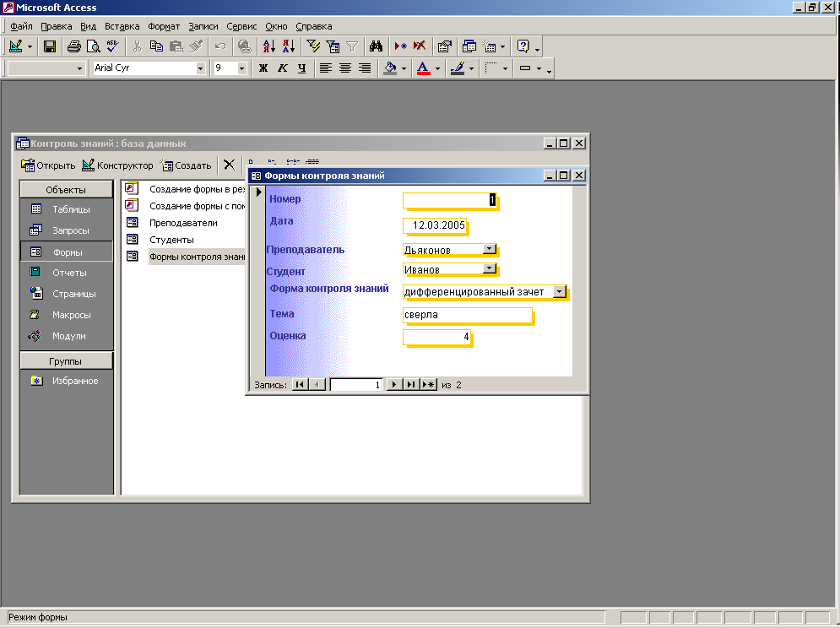
Task: Delete the selected object with X icon
Action: point(230,165)
